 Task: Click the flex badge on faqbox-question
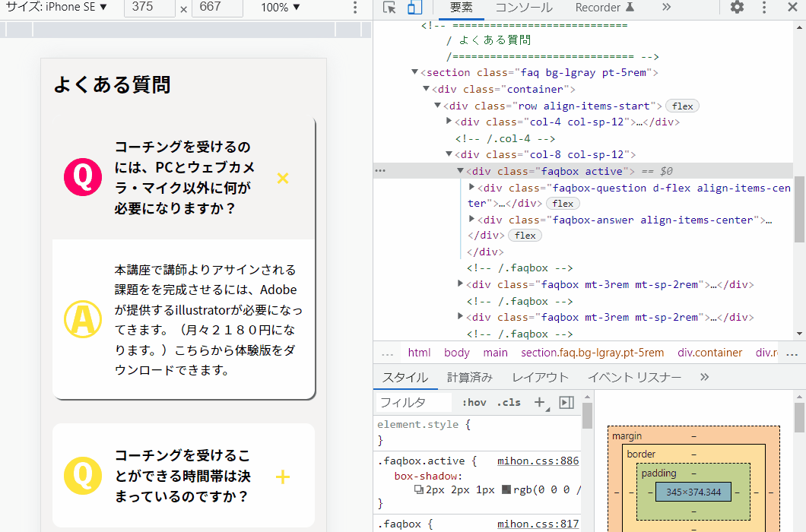(563, 204)
